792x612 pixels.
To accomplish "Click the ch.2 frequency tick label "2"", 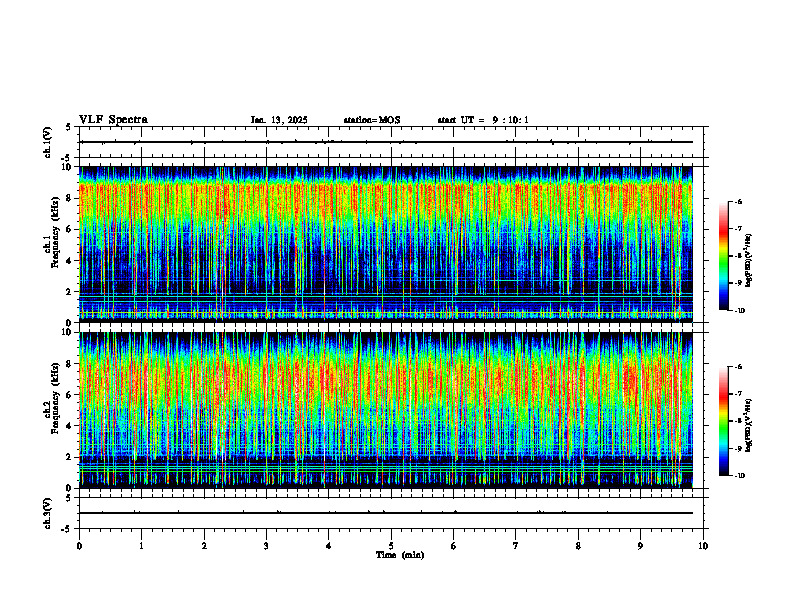I will pos(71,457).
